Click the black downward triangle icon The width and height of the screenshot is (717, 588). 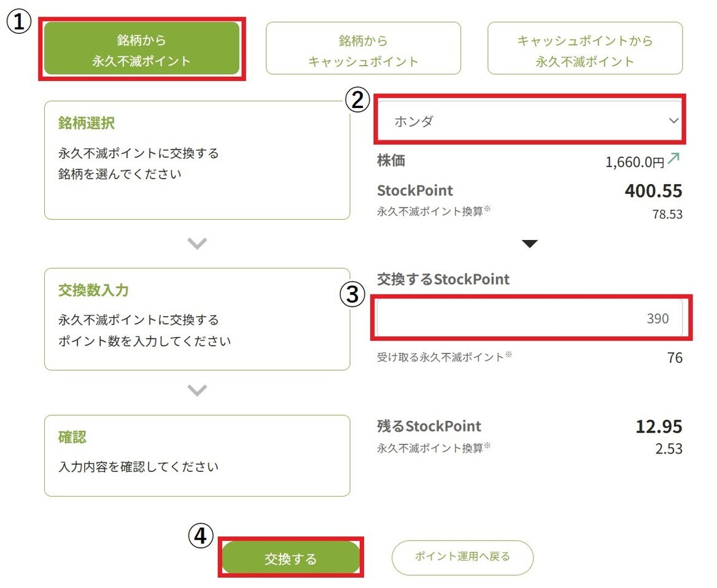tap(529, 244)
